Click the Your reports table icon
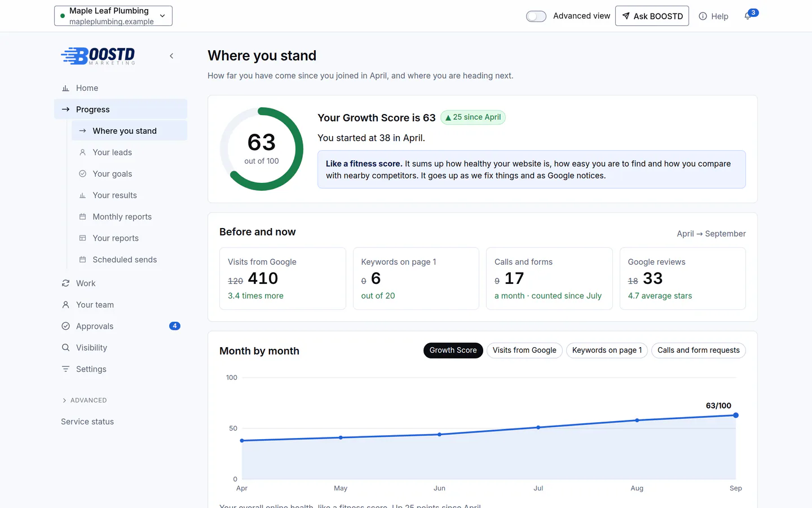The height and width of the screenshot is (508, 812). pos(82,238)
